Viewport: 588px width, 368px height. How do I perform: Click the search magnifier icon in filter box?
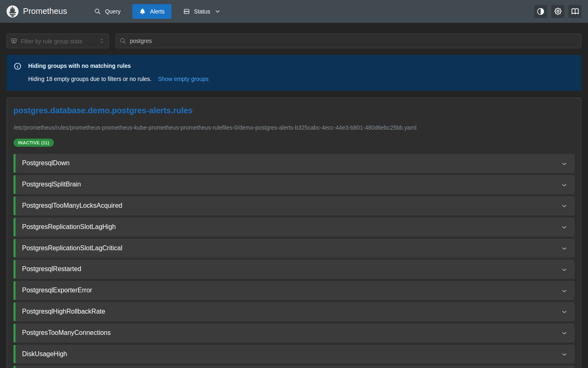123,41
